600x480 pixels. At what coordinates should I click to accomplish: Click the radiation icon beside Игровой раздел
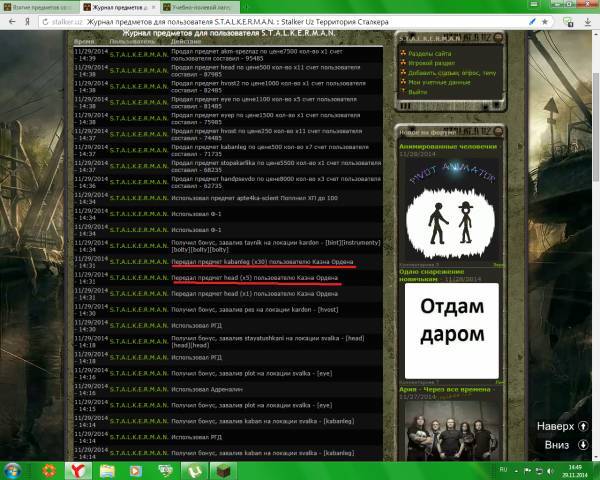(x=403, y=63)
